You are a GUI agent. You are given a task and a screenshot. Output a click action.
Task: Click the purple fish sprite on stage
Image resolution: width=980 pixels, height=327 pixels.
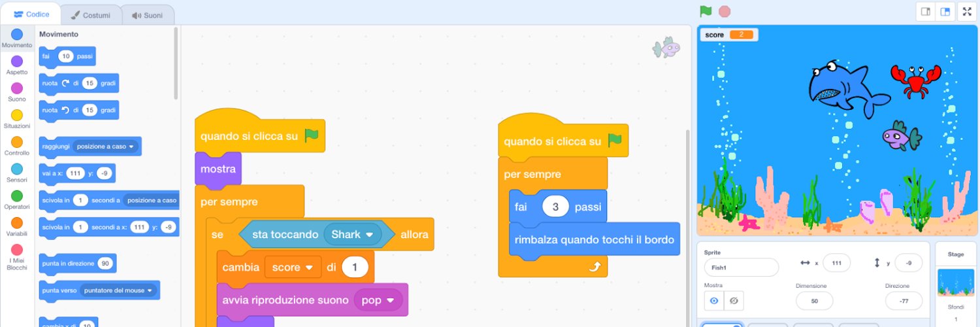pos(901,136)
